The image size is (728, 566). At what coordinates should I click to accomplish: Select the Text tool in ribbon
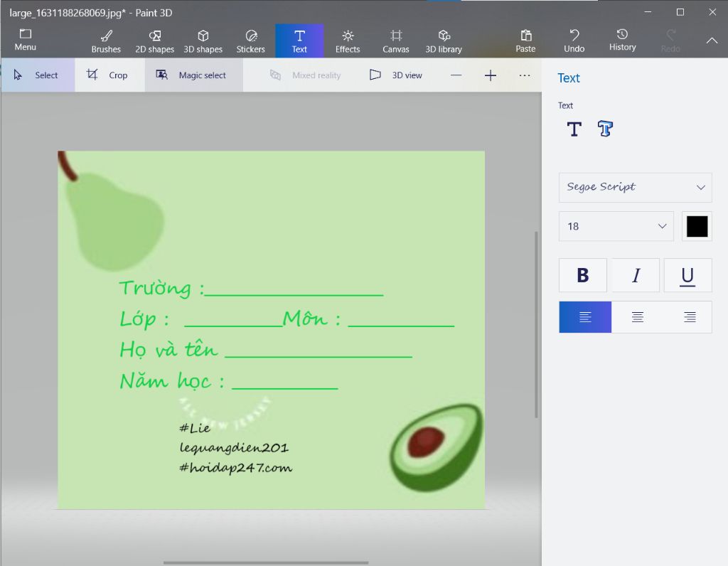pos(299,41)
